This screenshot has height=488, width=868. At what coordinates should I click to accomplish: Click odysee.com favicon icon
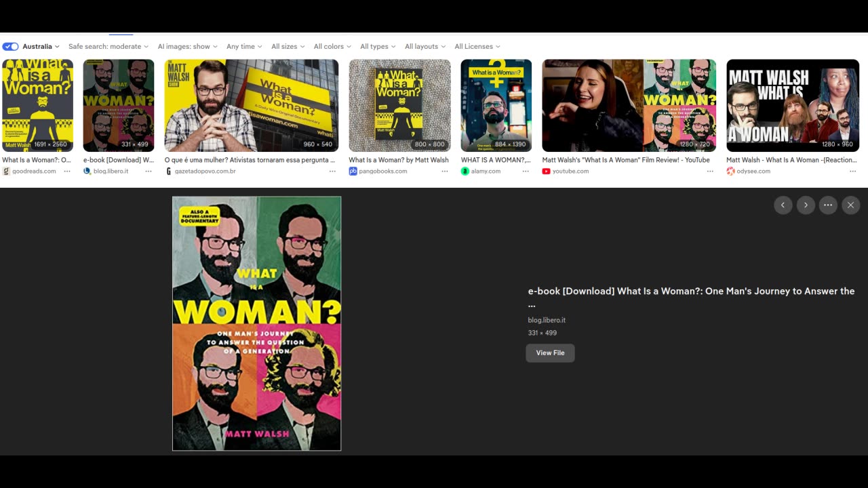pos(730,171)
